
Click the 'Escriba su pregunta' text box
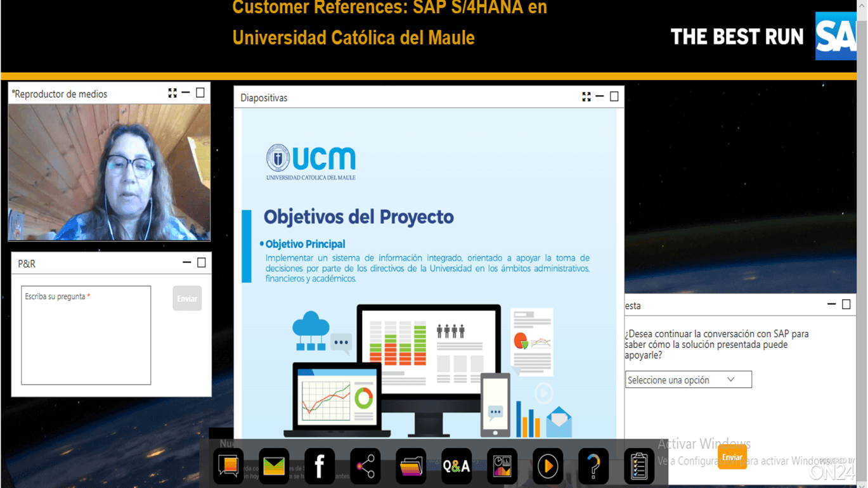[86, 335]
